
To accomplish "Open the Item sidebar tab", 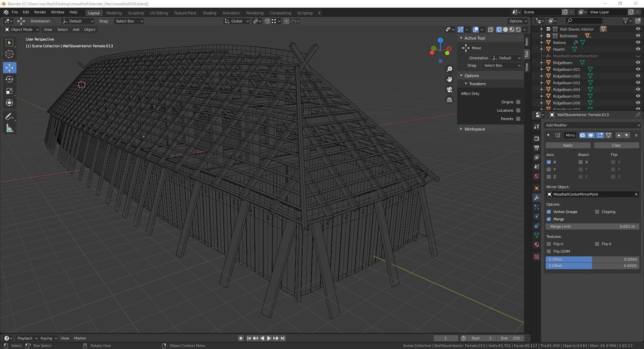I will click(x=526, y=41).
